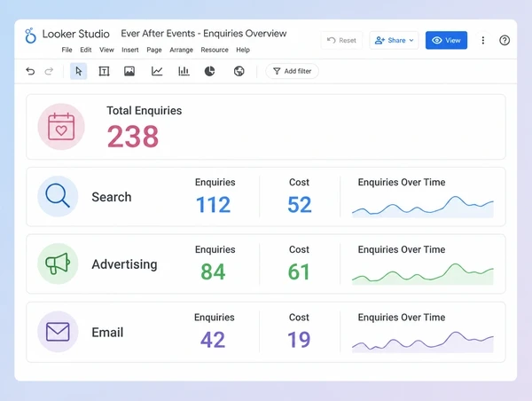Add a line chart from toolbar

point(157,71)
